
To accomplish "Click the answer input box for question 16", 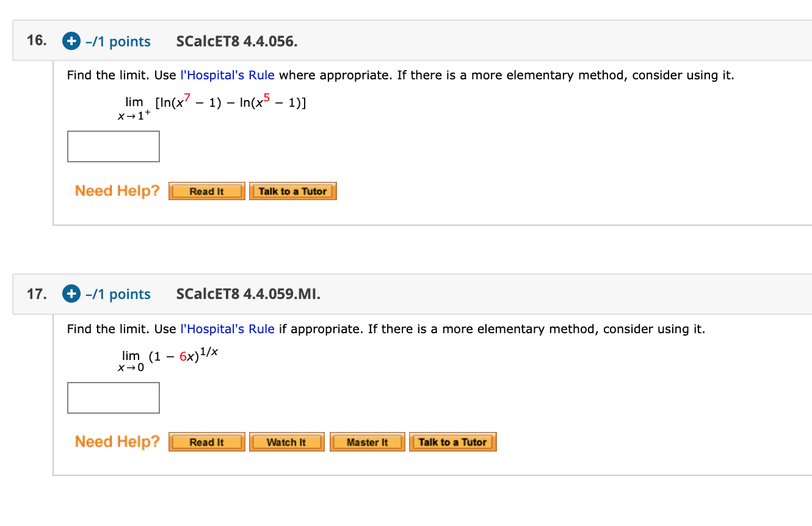I will click(x=113, y=146).
